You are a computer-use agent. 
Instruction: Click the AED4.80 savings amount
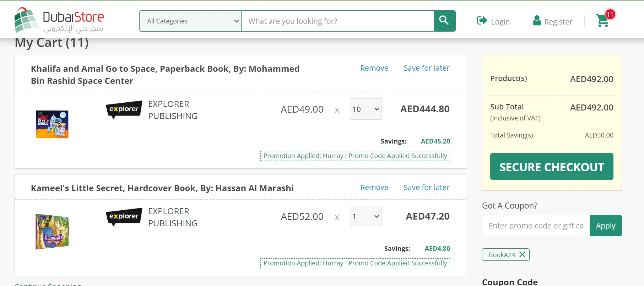[x=437, y=249]
